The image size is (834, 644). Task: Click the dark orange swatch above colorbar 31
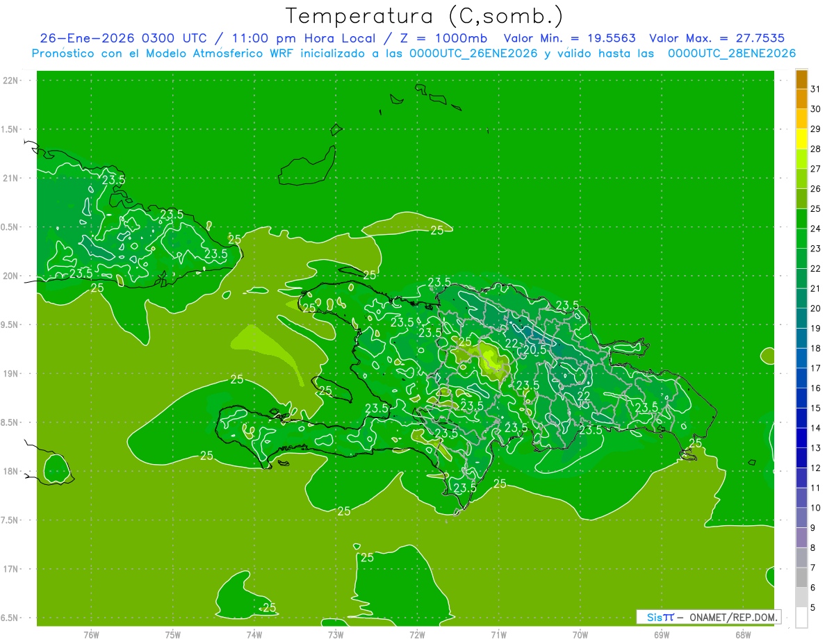(x=801, y=79)
